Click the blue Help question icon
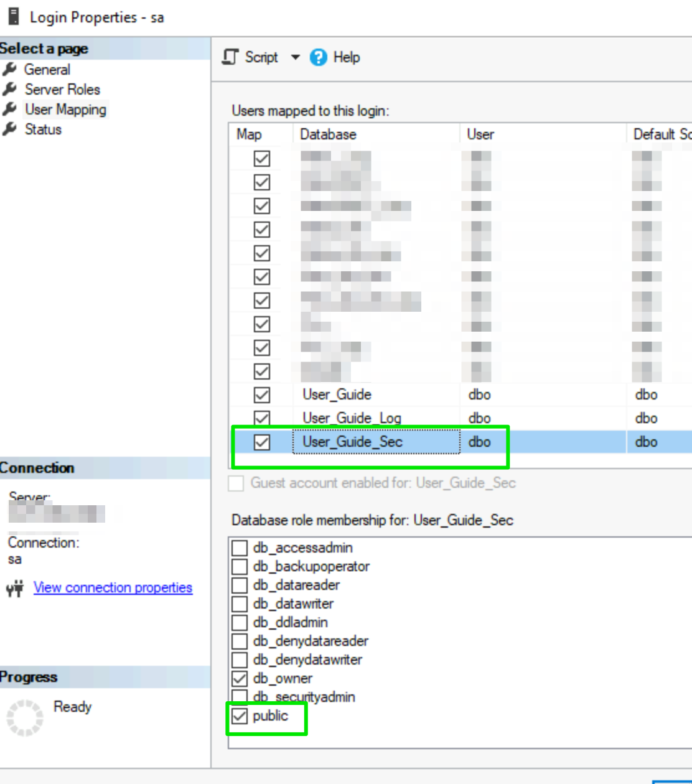692x784 pixels. 319,57
